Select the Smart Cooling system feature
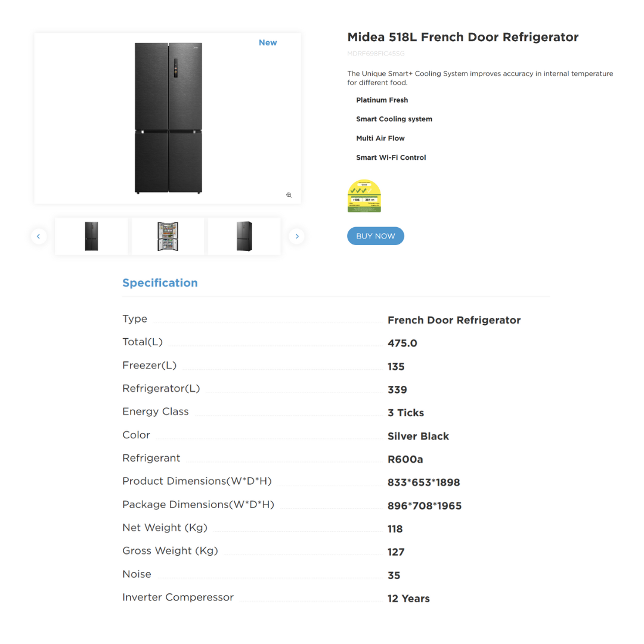Screen dimensions: 644x644 point(394,119)
